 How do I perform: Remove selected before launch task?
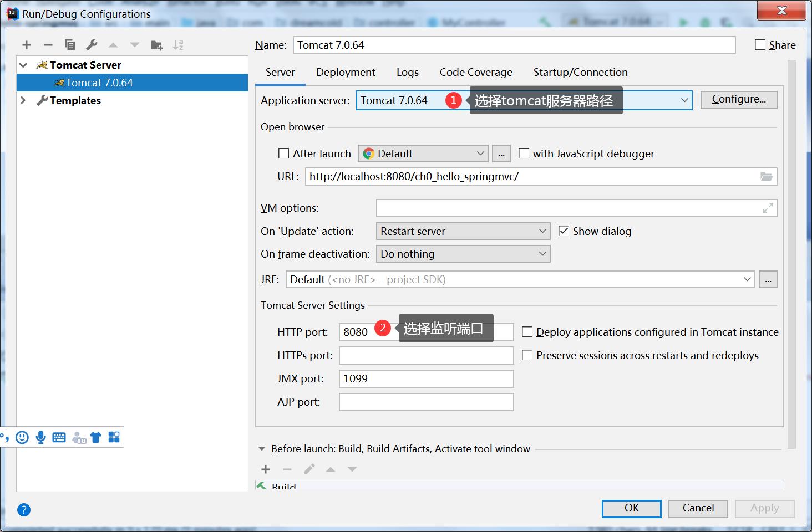point(287,469)
